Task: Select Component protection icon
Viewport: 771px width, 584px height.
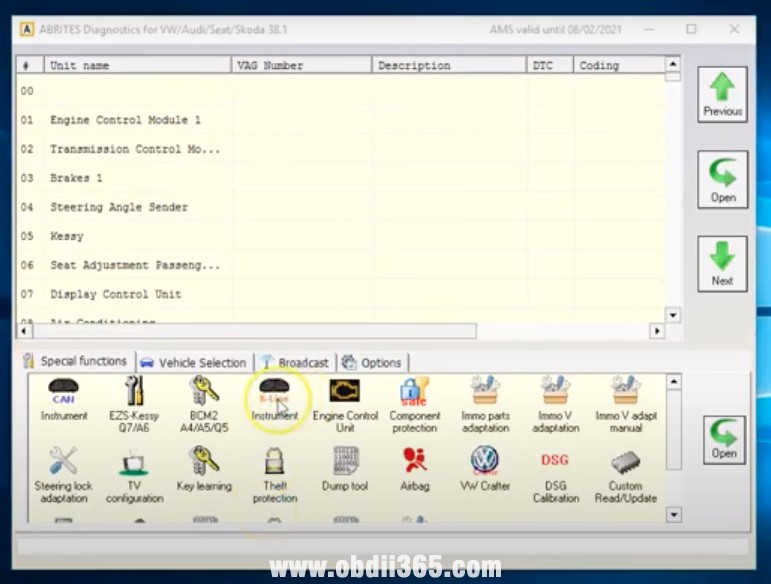Action: pos(415,405)
